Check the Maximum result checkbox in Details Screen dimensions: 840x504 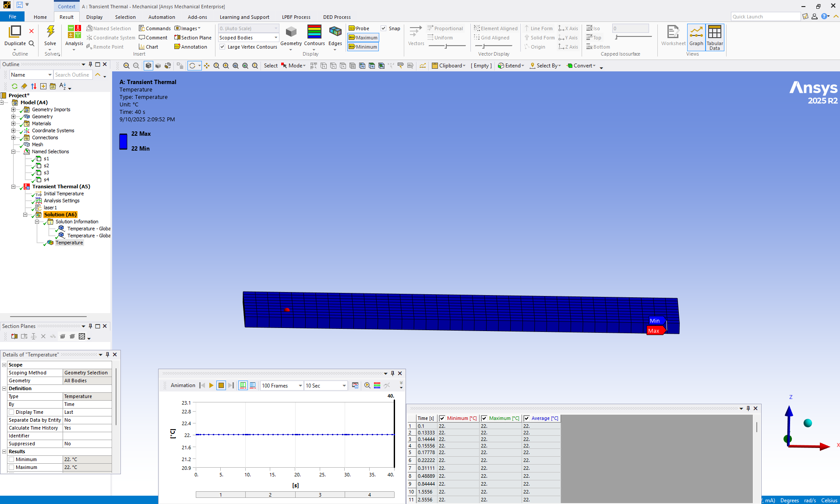click(x=12, y=467)
